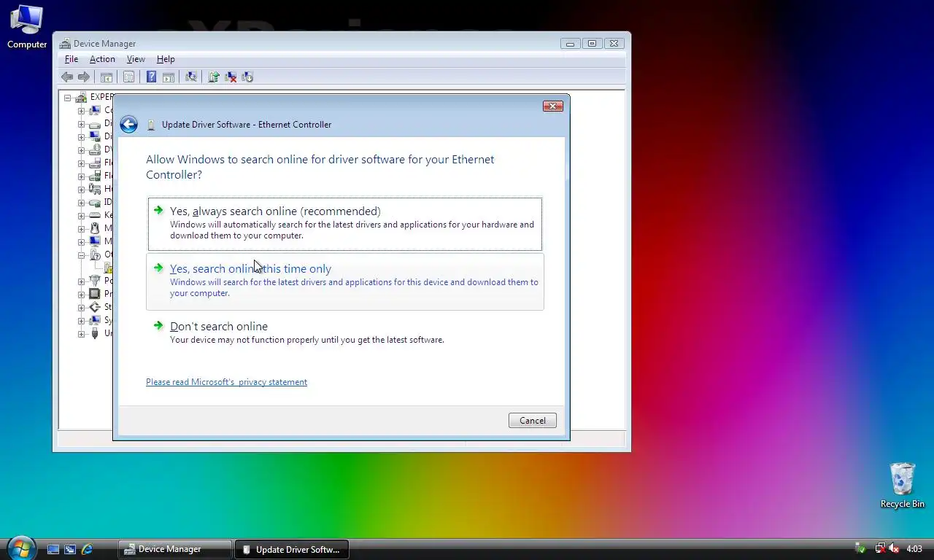Select the Ports category icon in tree
The height and width of the screenshot is (560, 934).
94,281
